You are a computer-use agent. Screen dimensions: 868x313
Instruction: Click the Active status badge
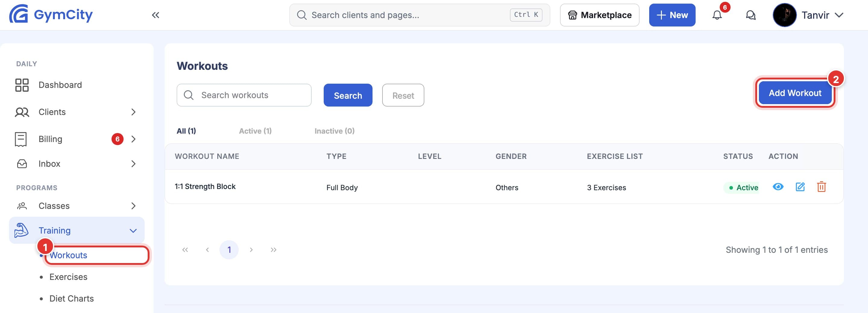pos(741,187)
